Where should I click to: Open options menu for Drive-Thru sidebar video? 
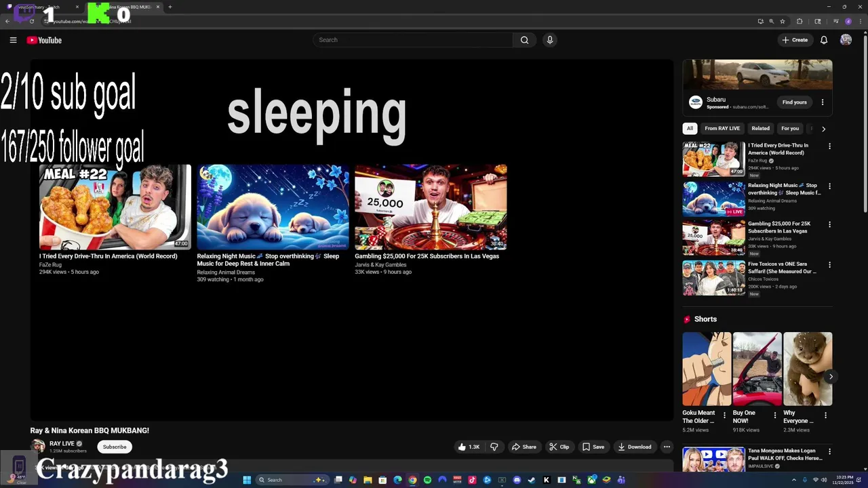tap(829, 146)
